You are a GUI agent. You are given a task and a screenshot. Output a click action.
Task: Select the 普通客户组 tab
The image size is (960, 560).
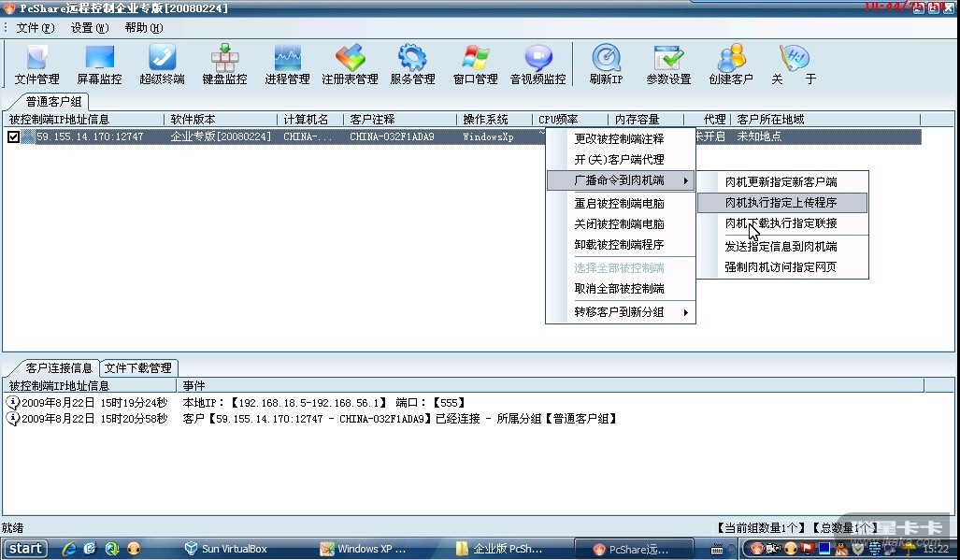click(53, 102)
